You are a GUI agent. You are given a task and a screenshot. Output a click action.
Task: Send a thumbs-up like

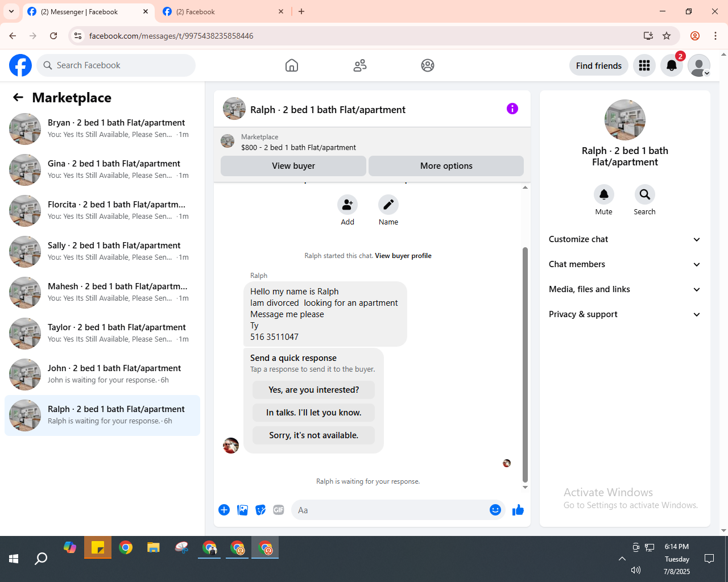coord(518,510)
